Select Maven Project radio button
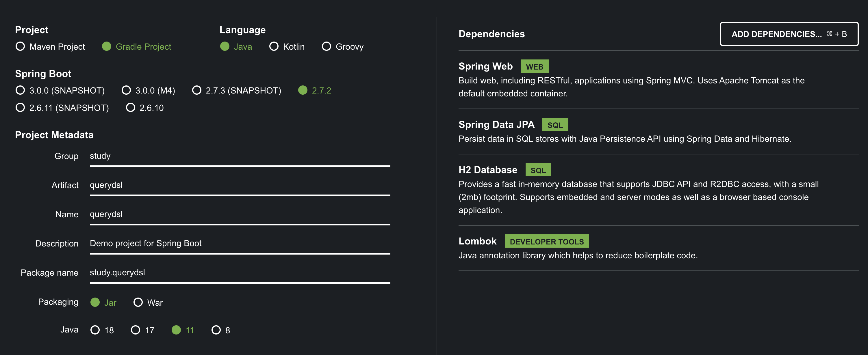The image size is (868, 355). (20, 46)
